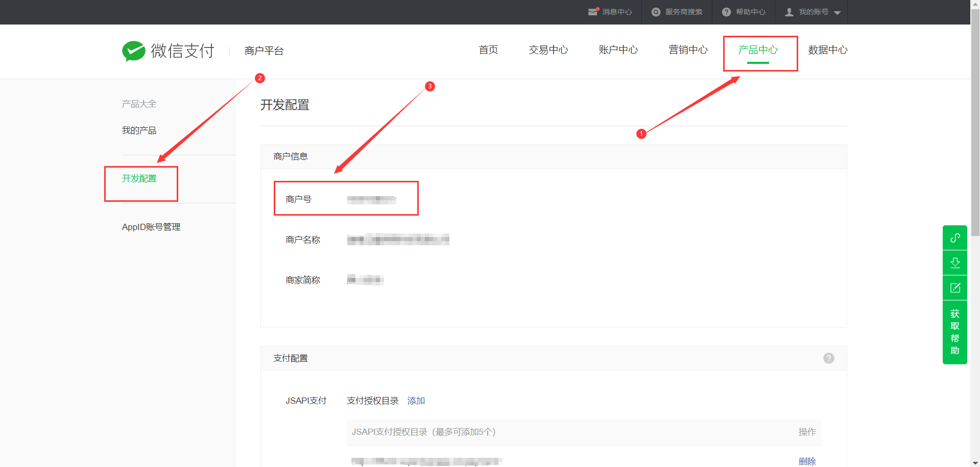980x467 pixels.
Task: Click the 支付授权目录 label
Action: click(x=373, y=401)
